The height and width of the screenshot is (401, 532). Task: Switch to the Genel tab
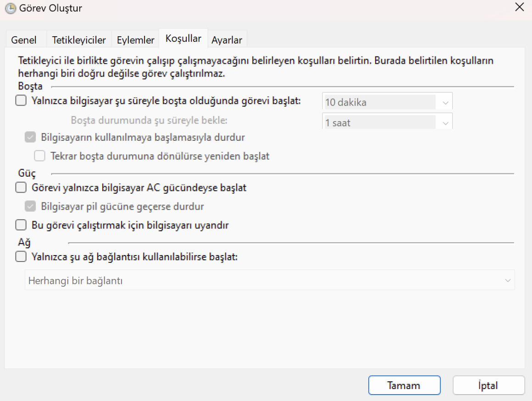[24, 40]
